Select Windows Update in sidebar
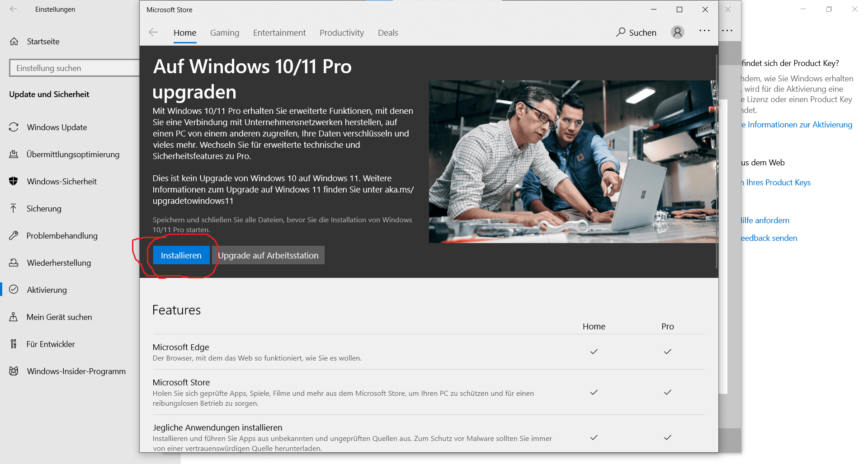 [x=57, y=127]
